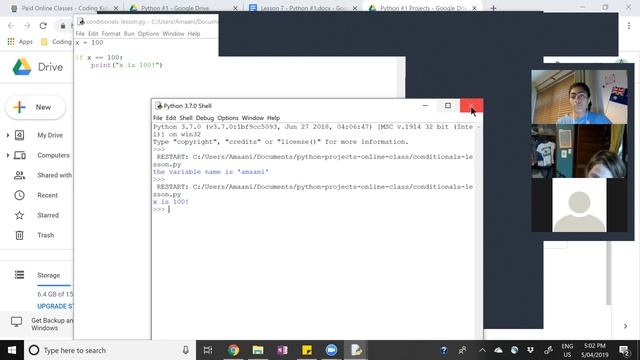Open Zoom from the taskbar
Viewport: 640px width, 360px height.
[331, 350]
